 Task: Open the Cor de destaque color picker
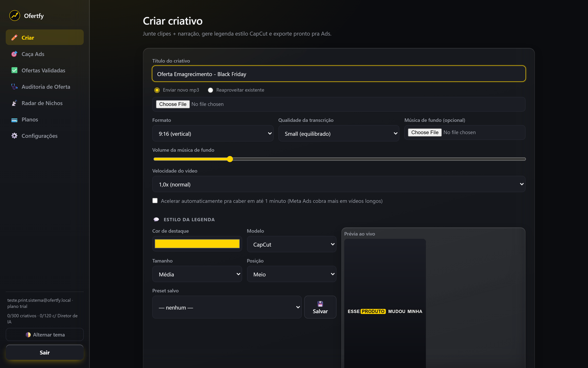coord(197,244)
